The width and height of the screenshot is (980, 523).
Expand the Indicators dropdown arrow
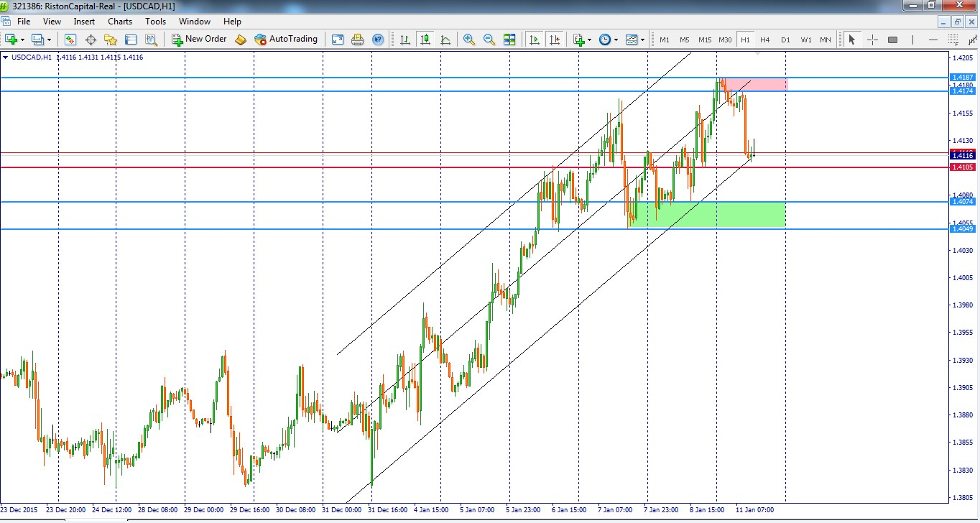coord(590,40)
